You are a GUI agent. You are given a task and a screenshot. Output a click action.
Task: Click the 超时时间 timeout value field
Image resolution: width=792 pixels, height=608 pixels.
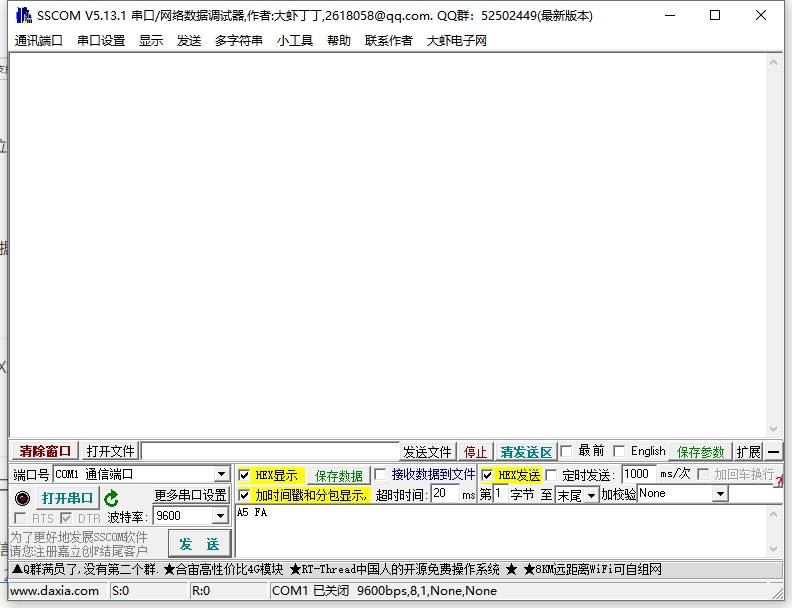click(x=444, y=494)
